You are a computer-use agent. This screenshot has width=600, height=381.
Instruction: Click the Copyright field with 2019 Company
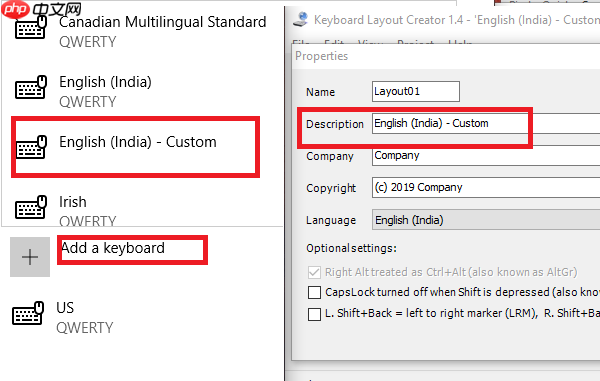pyautogui.click(x=486, y=187)
